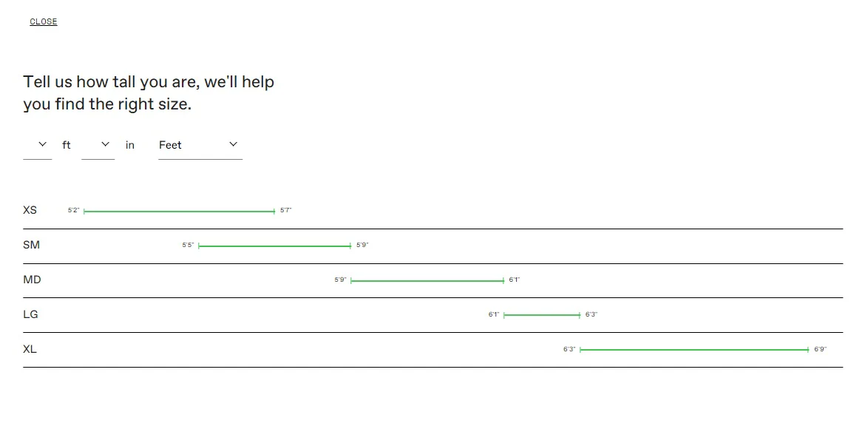Click the 5'2" minimum height label
This screenshot has height=429, width=868.
[73, 211]
